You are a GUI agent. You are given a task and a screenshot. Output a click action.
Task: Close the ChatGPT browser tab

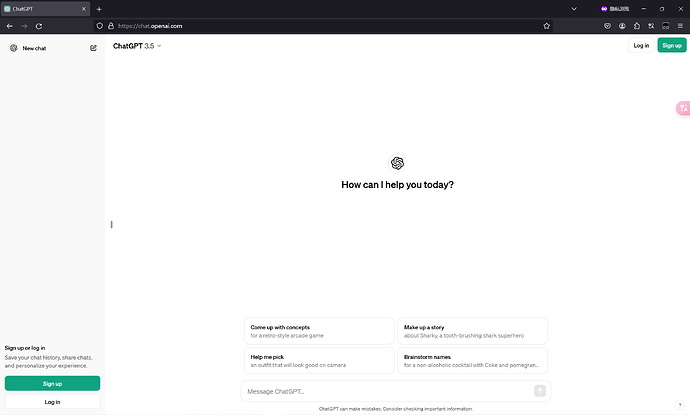coord(84,9)
